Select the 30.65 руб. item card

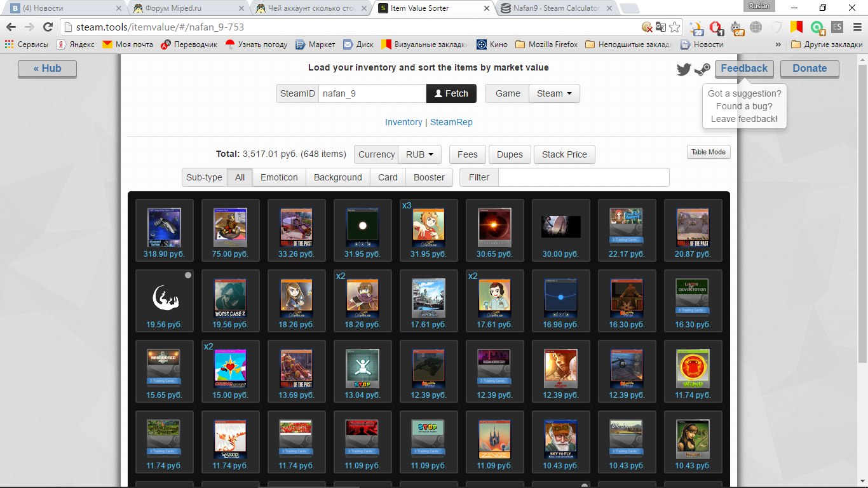(495, 230)
